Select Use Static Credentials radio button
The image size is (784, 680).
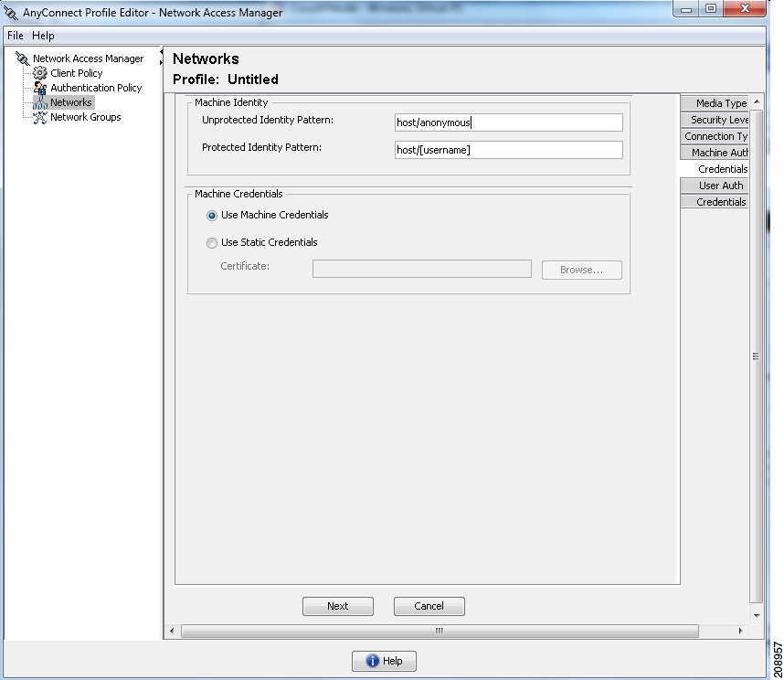(x=212, y=243)
